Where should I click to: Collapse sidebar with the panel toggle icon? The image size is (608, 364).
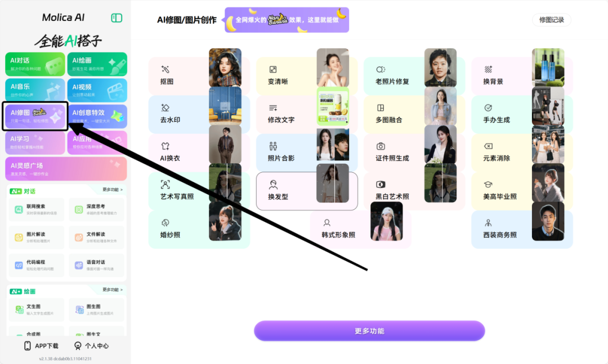coord(117,18)
